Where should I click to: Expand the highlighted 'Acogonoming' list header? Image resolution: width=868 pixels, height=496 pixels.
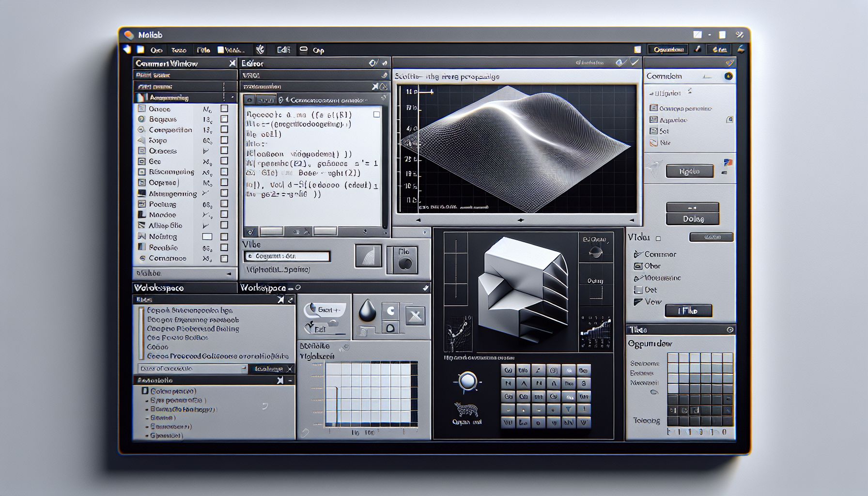(x=185, y=98)
